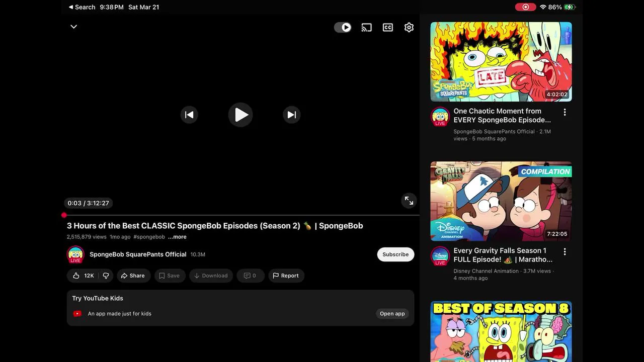The image size is (644, 362).
Task: Click the 3 Hours of the Best CLASSIC video title
Action: [x=215, y=226]
